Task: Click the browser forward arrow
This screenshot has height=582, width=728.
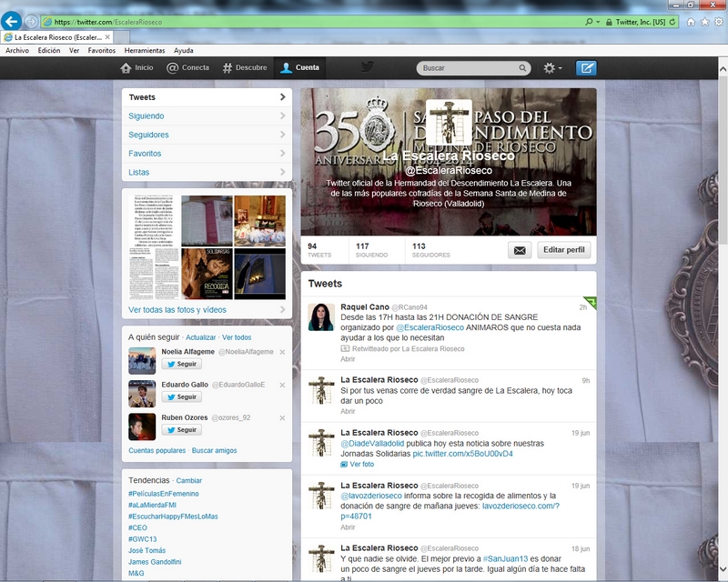Action: [31, 21]
